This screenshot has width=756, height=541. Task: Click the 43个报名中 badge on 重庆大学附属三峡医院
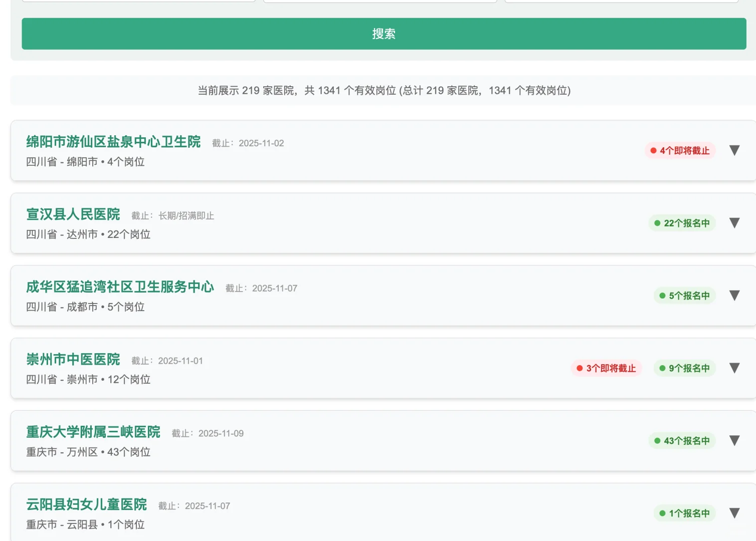point(683,441)
